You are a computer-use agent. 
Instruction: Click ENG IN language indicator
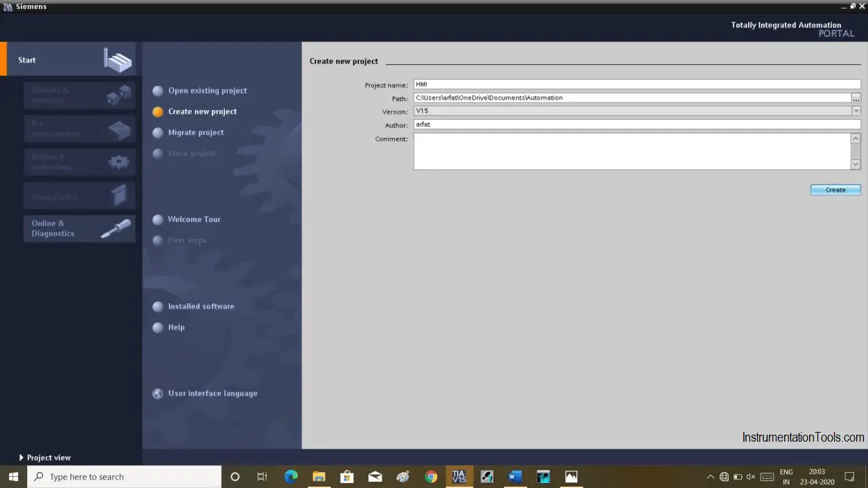point(786,477)
